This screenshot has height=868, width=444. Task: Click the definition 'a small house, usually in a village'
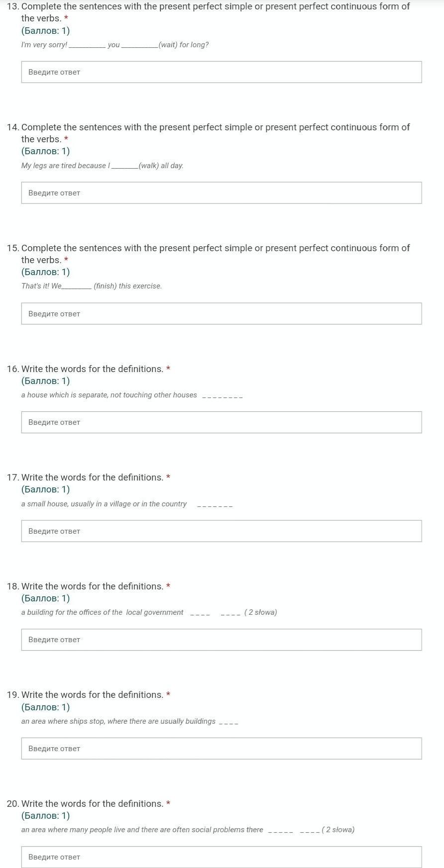point(104,504)
